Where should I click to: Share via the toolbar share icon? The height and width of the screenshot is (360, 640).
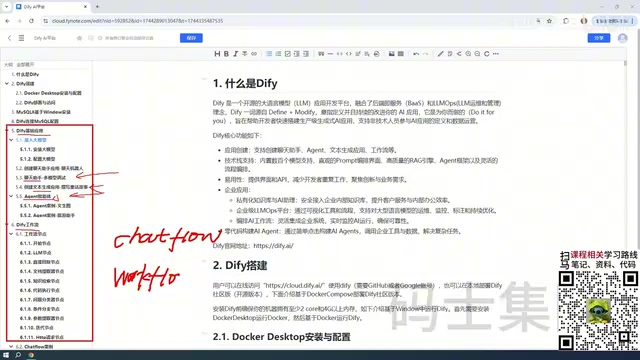[459, 54]
